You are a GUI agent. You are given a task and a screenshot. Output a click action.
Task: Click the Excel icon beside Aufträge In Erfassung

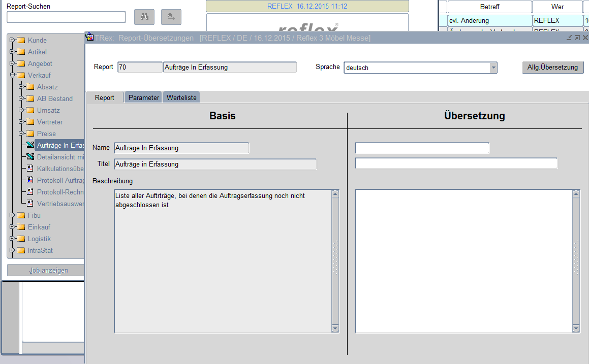[30, 146]
